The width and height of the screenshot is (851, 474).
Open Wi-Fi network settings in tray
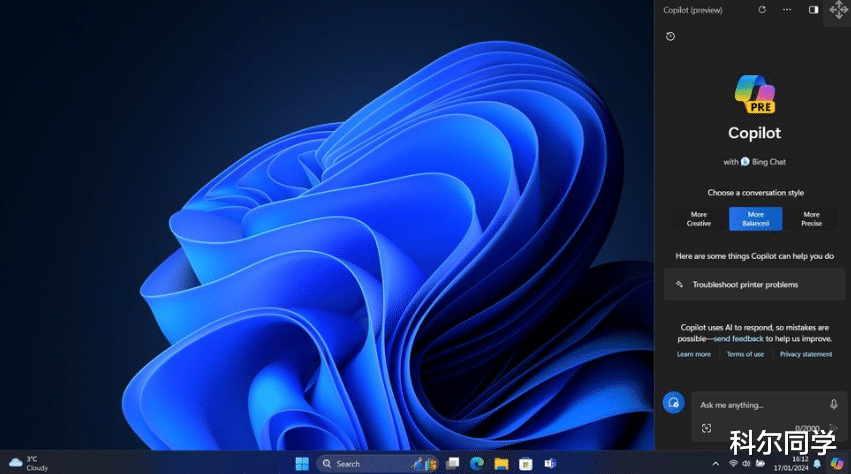pos(733,464)
